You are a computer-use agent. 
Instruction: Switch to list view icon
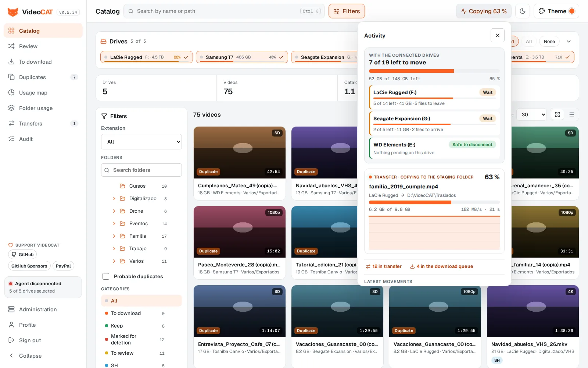pos(571,114)
